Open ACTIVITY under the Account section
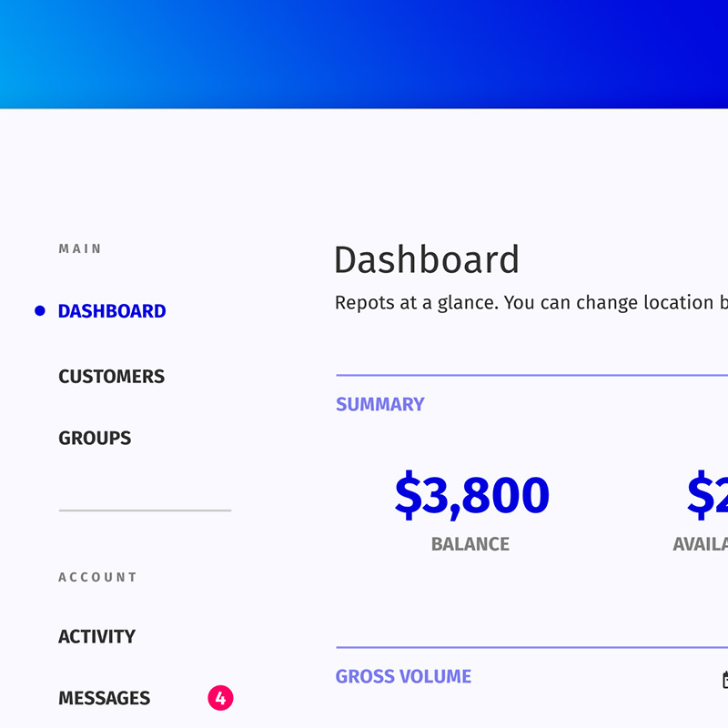 97,636
